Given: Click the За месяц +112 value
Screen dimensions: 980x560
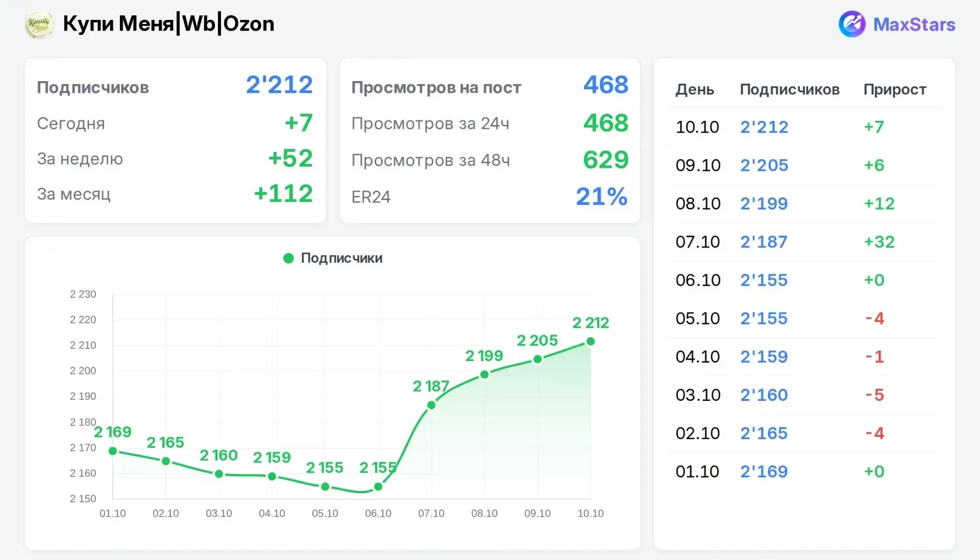Looking at the screenshot, I should click(x=283, y=193).
